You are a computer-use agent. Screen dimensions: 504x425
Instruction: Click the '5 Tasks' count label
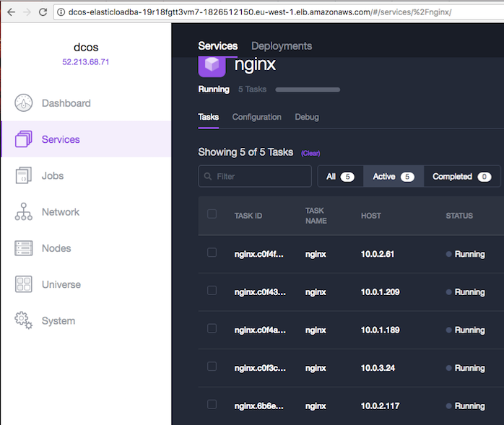click(252, 89)
